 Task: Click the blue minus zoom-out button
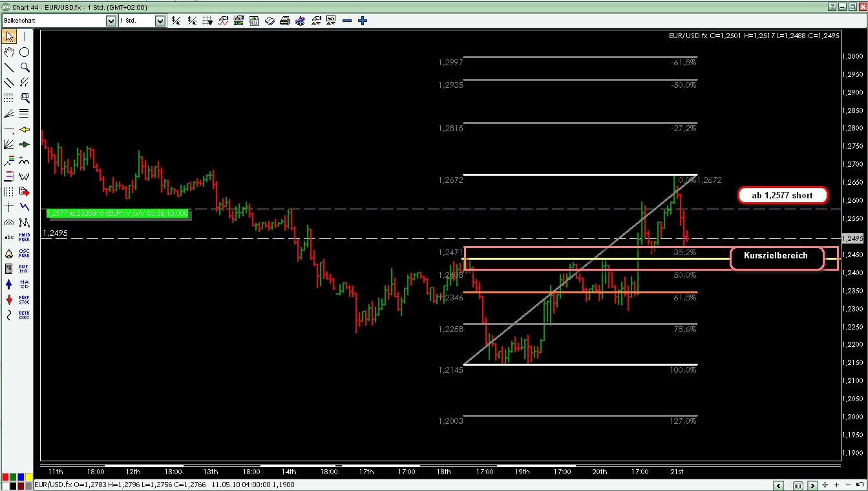point(347,21)
